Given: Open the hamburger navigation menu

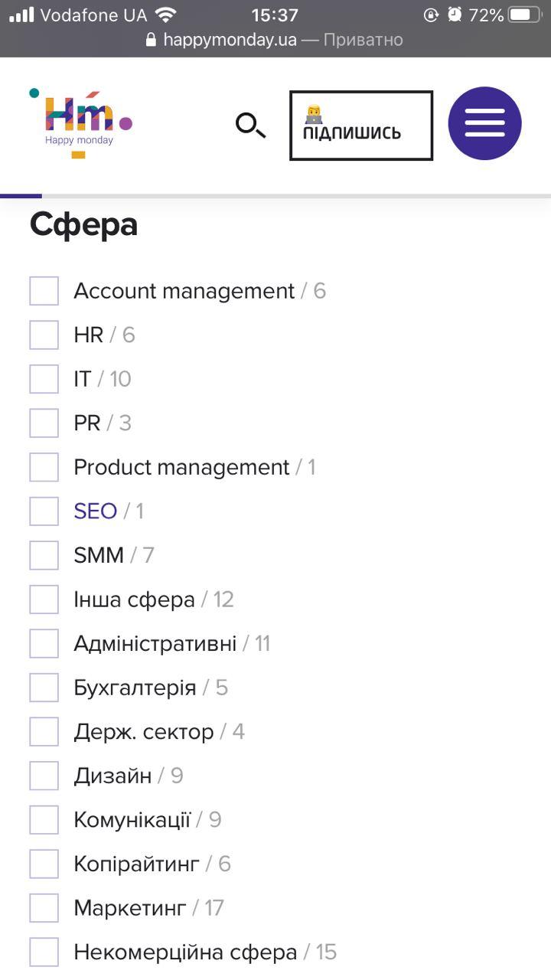Looking at the screenshot, I should coord(484,122).
